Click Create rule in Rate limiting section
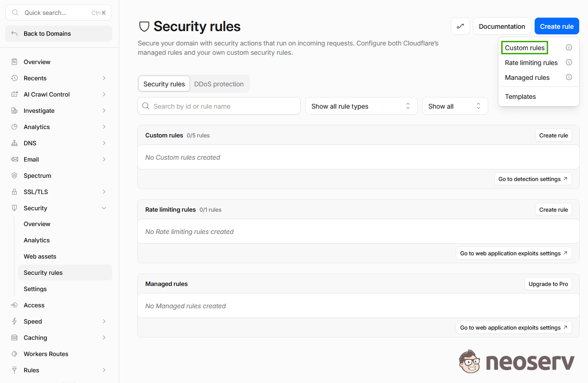This screenshot has width=588, height=383. [x=554, y=209]
